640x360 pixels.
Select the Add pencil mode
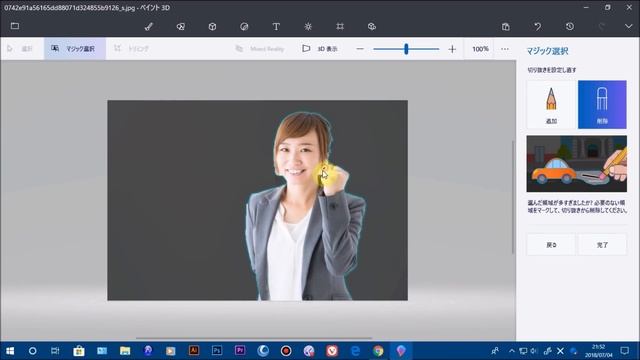pos(551,104)
